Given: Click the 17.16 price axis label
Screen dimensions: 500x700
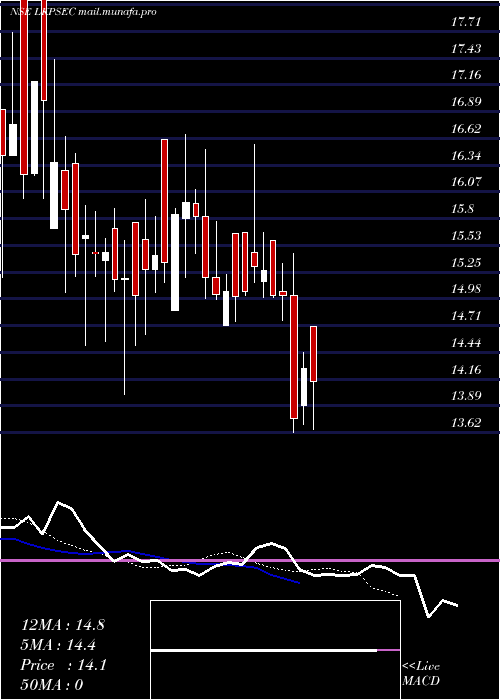Looking at the screenshot, I should [x=466, y=75].
